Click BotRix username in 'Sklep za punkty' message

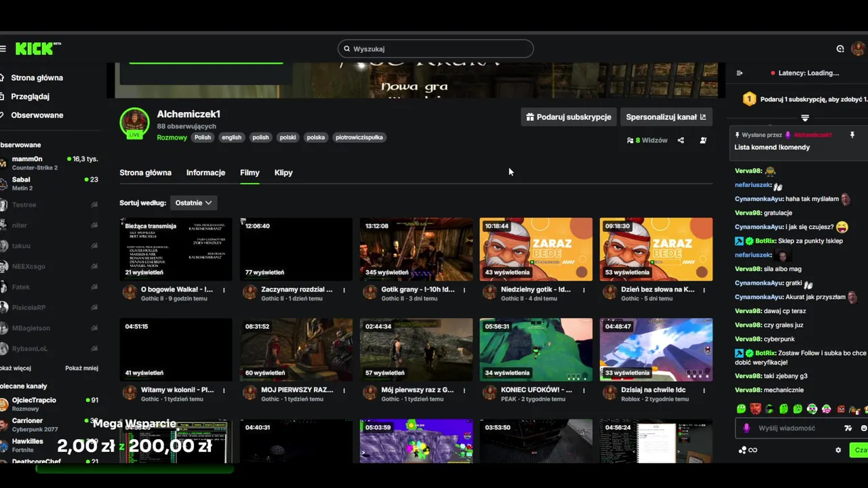tap(765, 241)
